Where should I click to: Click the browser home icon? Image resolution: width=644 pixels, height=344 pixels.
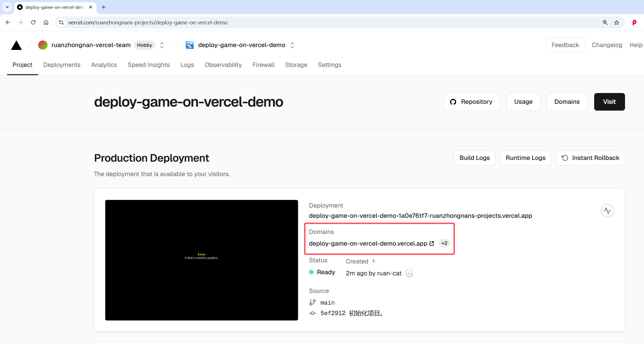tap(46, 22)
